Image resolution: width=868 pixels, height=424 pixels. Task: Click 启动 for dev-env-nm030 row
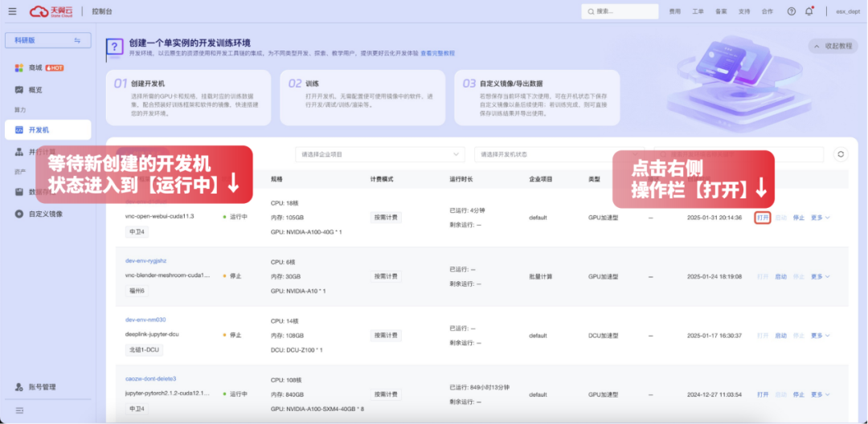tap(780, 336)
